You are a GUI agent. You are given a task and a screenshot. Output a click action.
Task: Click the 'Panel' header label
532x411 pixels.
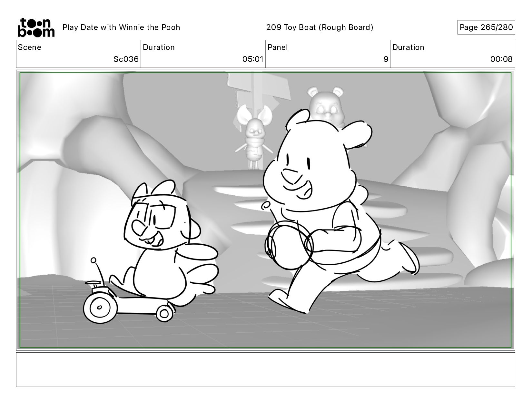coord(278,47)
